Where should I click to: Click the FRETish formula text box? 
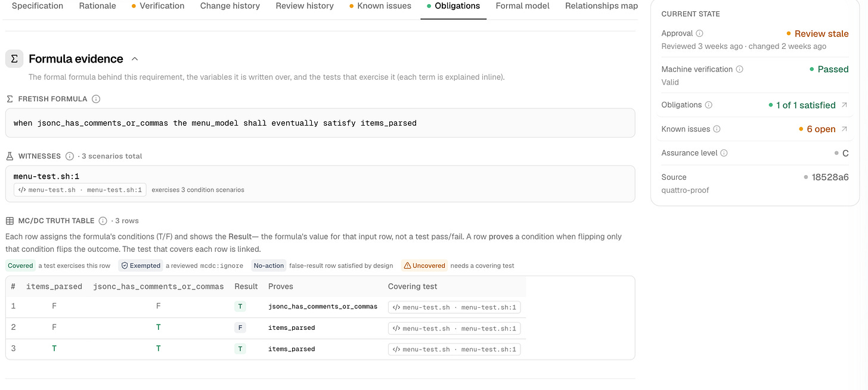click(320, 123)
